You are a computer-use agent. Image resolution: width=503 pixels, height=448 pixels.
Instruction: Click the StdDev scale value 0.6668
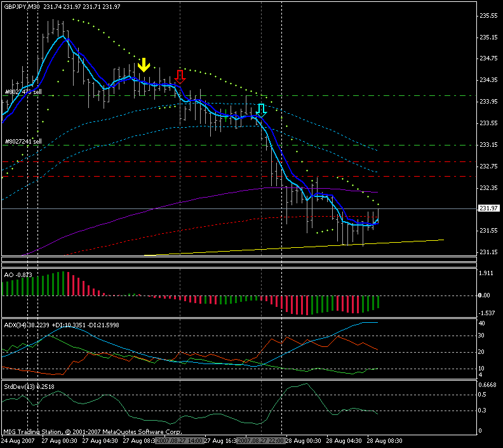[488, 385]
